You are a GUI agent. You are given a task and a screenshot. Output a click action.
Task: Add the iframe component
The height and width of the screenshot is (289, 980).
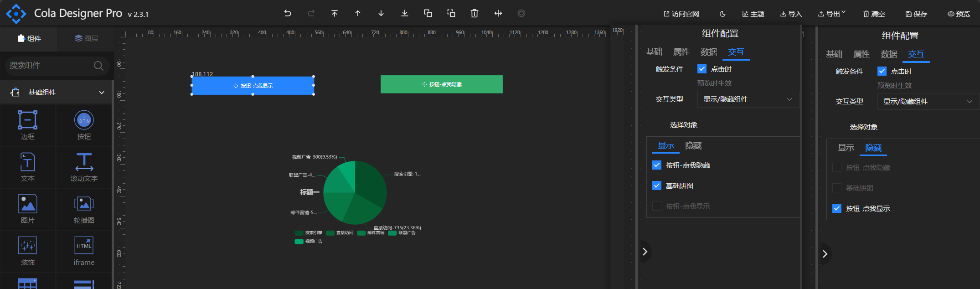(84, 251)
